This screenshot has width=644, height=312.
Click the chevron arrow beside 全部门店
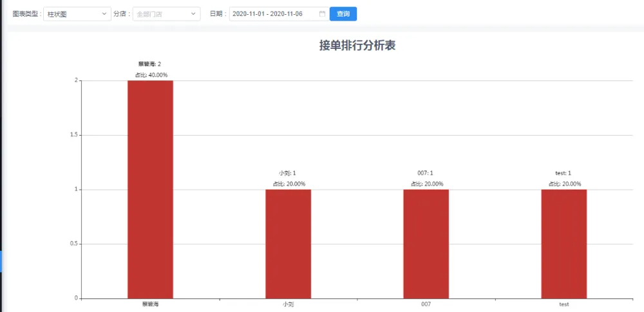coord(193,14)
